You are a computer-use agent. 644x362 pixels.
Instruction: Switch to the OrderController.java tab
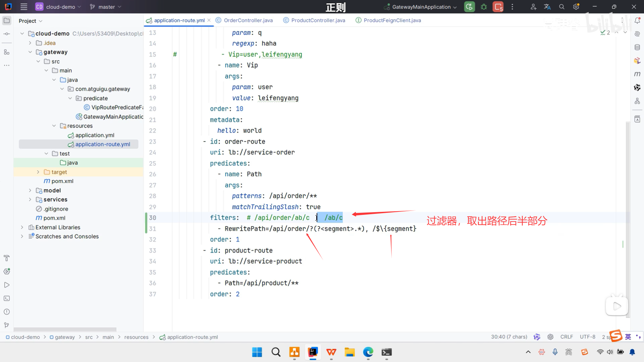click(248, 20)
